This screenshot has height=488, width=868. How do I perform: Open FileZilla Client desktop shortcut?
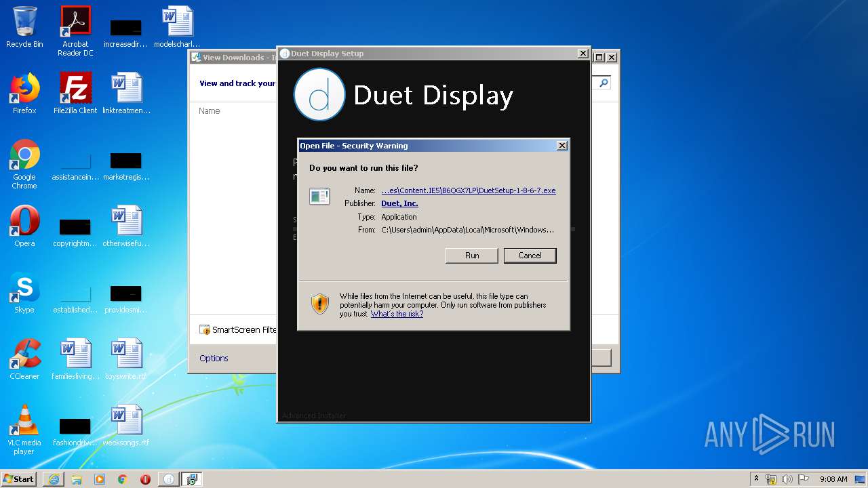tap(75, 94)
